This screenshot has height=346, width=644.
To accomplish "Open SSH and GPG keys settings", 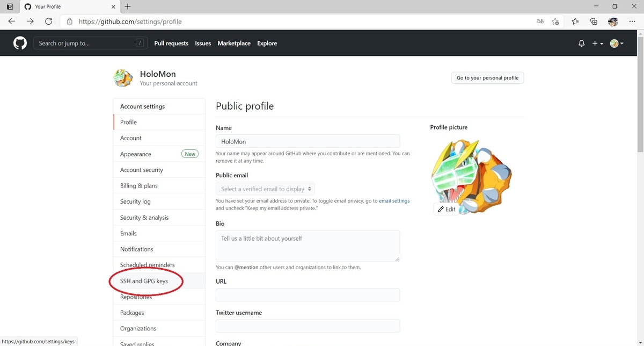I will click(159, 281).
